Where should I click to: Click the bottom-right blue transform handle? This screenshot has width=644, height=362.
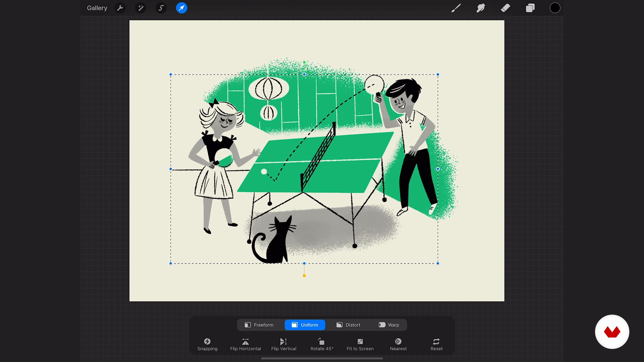tap(438, 263)
